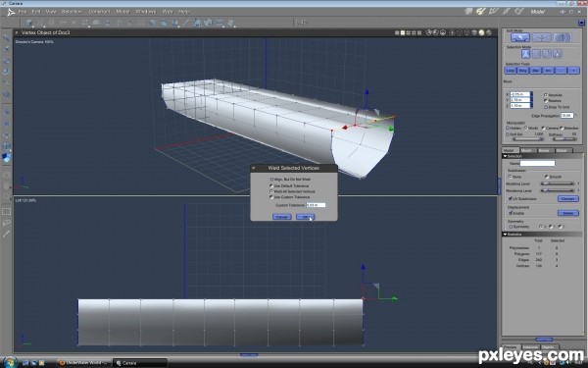Enable the Symmetry checkbox

click(x=511, y=227)
